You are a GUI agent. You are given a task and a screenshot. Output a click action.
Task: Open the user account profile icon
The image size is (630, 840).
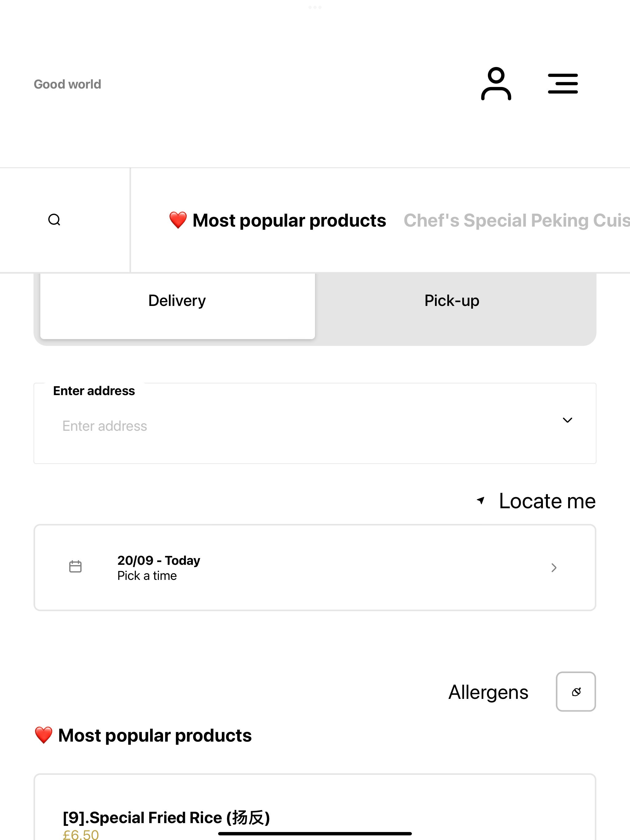(496, 84)
